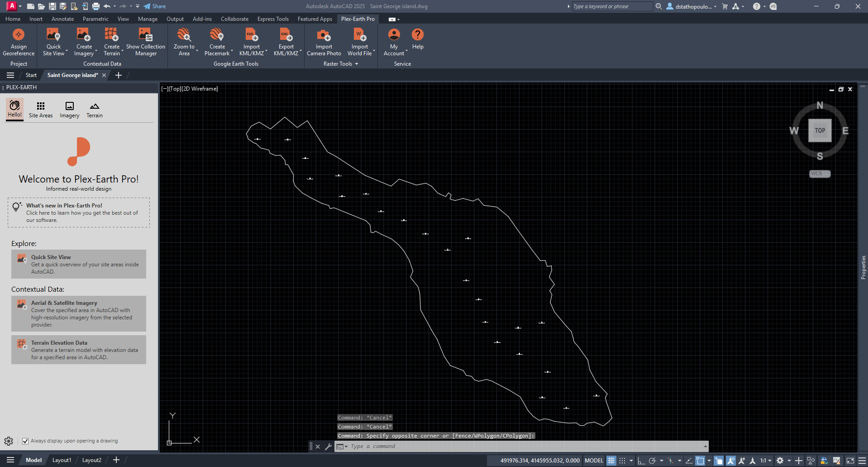Click the Create Placemark tool
This screenshot has height=467, width=868.
[217, 42]
